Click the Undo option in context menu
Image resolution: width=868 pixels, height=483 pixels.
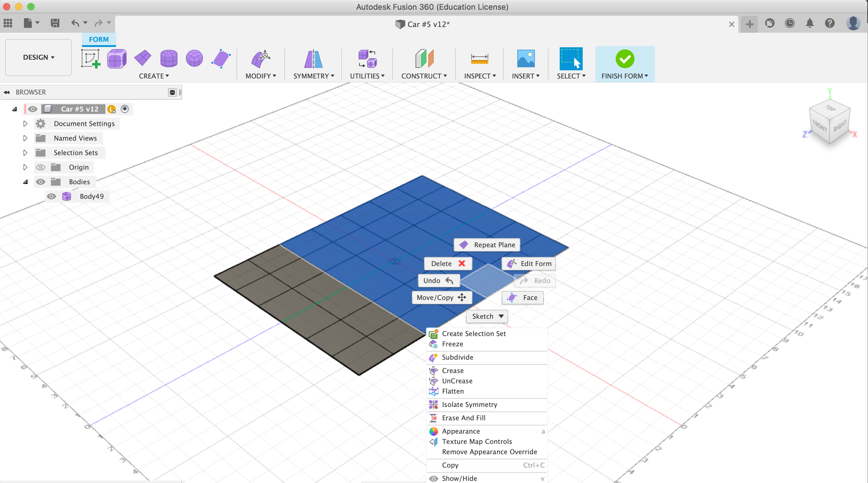[x=438, y=280]
